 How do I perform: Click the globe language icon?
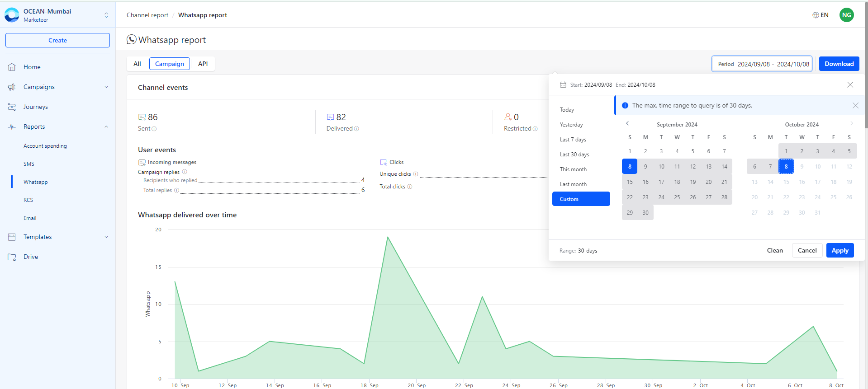click(x=816, y=15)
